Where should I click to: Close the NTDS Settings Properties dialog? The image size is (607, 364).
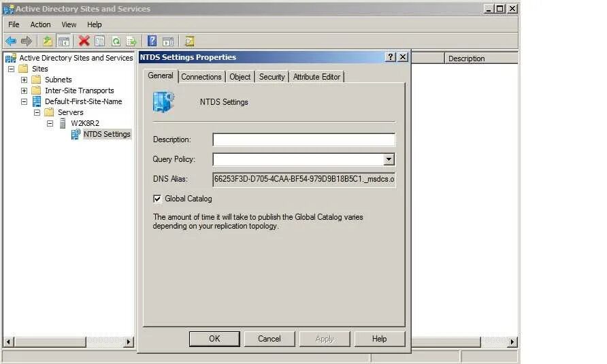click(x=403, y=57)
